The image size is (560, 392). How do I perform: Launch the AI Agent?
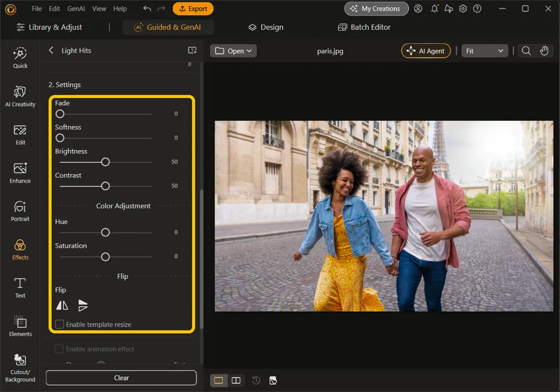coord(426,51)
